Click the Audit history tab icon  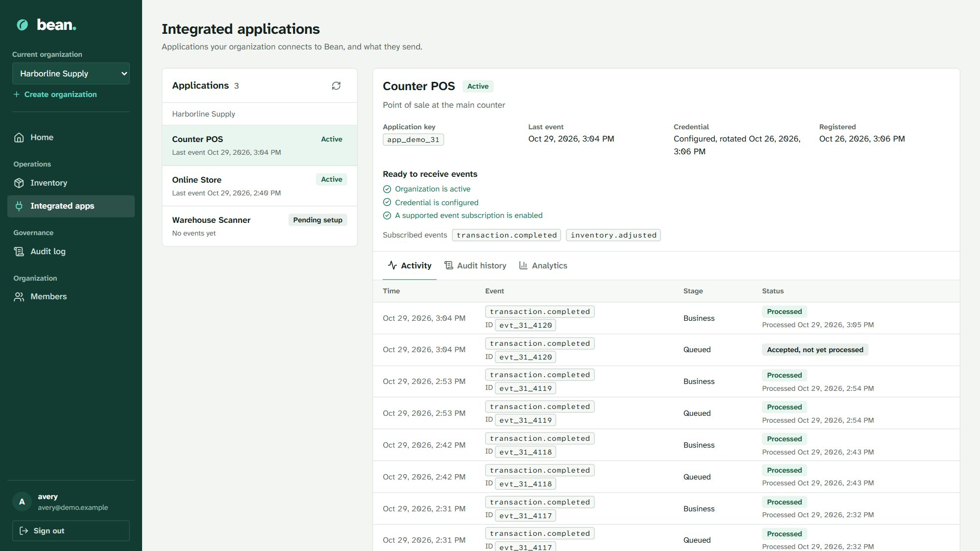pos(449,265)
